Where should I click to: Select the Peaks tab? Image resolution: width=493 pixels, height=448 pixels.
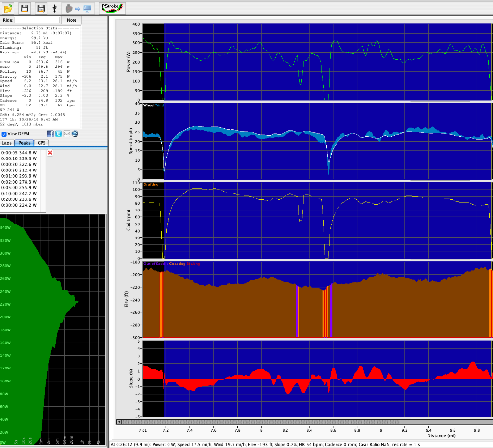pyautogui.click(x=24, y=143)
